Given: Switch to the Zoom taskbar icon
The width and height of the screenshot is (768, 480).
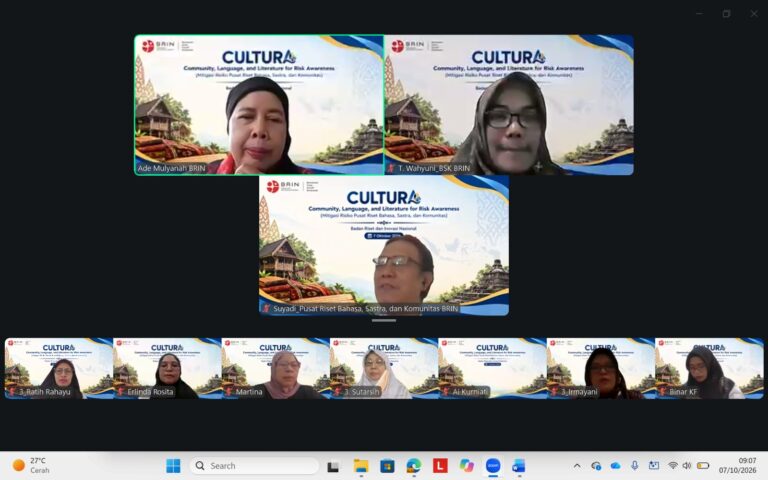Looking at the screenshot, I should (493, 466).
